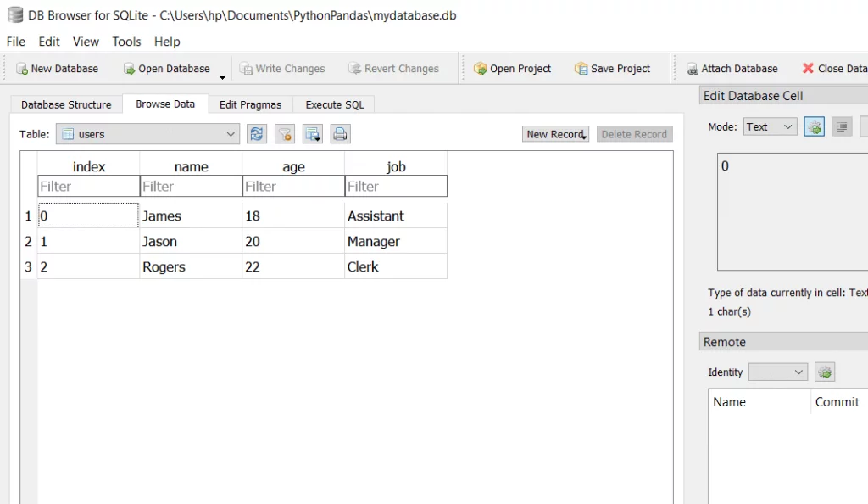Click the job column Filter field
This screenshot has width=868, height=504.
coord(396,186)
